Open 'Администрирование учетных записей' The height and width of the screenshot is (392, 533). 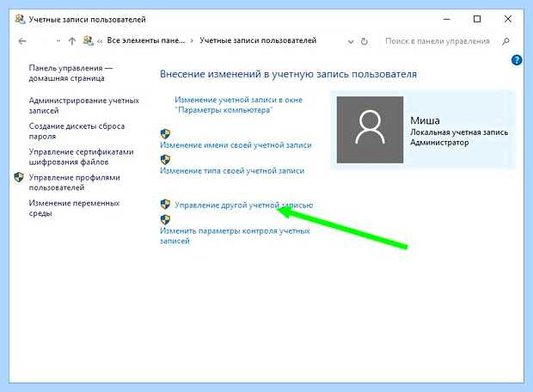click(84, 106)
